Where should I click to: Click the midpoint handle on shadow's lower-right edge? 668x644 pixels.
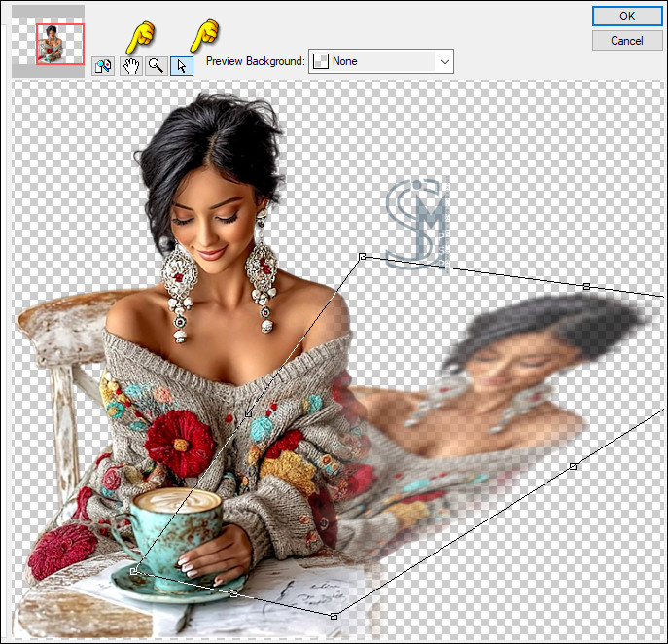pyautogui.click(x=573, y=467)
